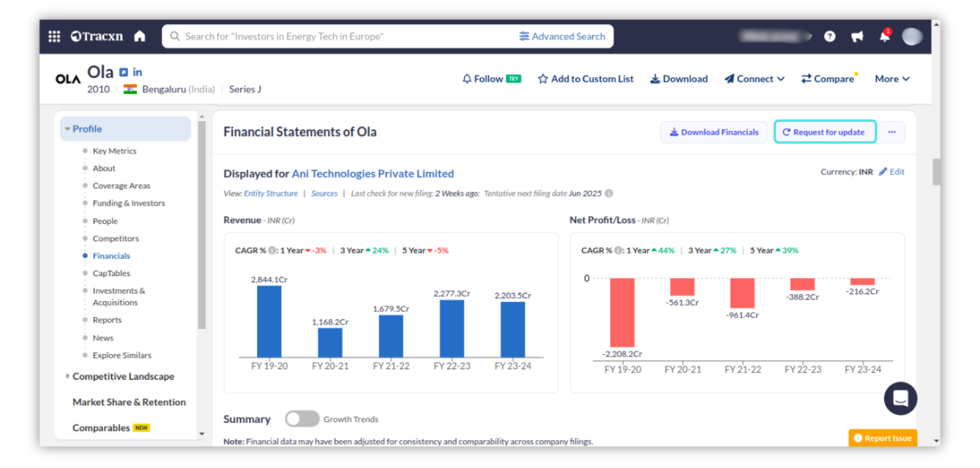Open Ola's LinkedIn profile icon
This screenshot has width=980, height=468.
(137, 72)
